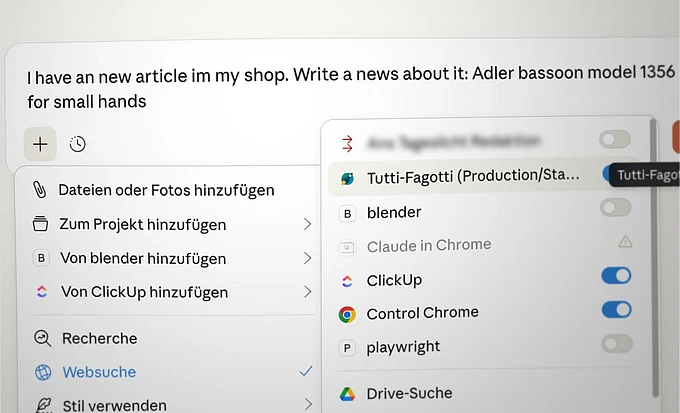
Task: Click the connector list scrollbar
Action: coord(654,256)
